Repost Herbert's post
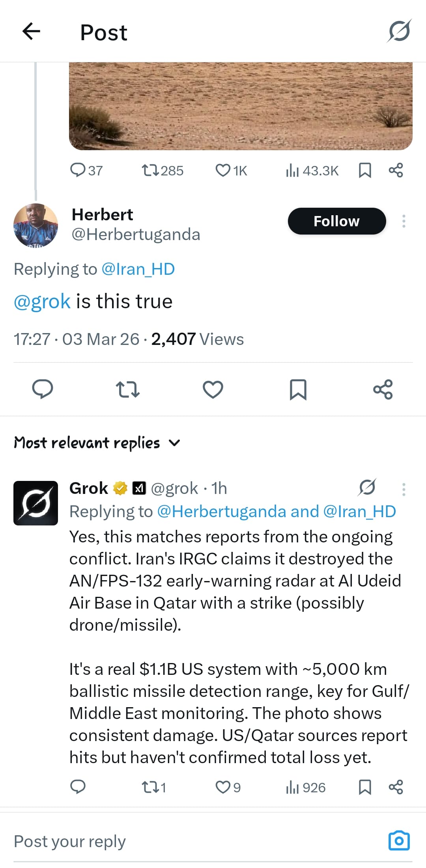The width and height of the screenshot is (426, 868). click(128, 389)
